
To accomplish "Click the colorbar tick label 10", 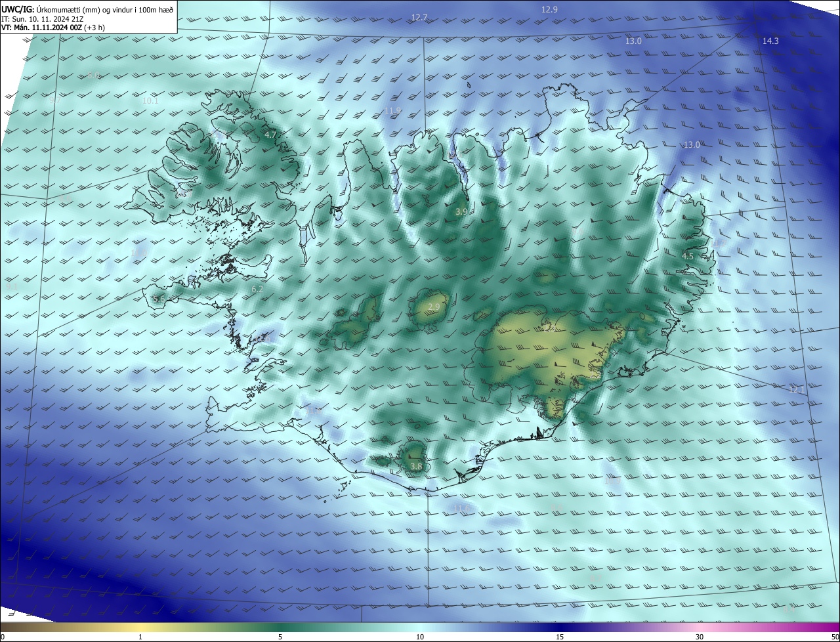I will tap(420, 637).
